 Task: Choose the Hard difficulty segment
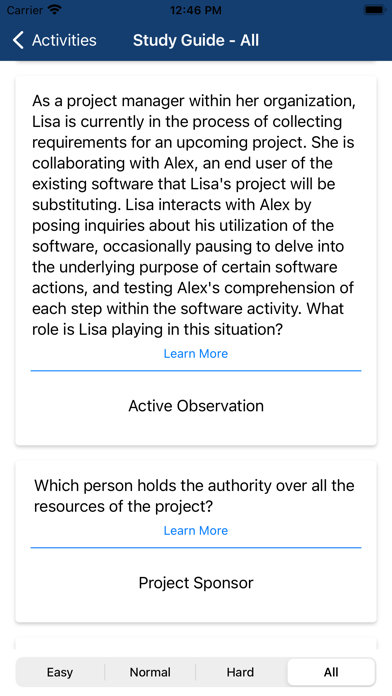pyautogui.click(x=240, y=672)
